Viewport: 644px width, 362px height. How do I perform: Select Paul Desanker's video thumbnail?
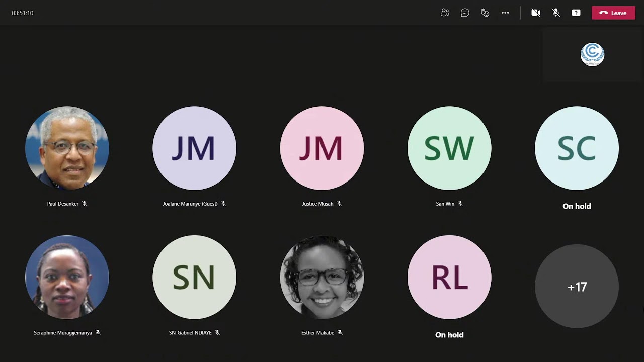67,148
